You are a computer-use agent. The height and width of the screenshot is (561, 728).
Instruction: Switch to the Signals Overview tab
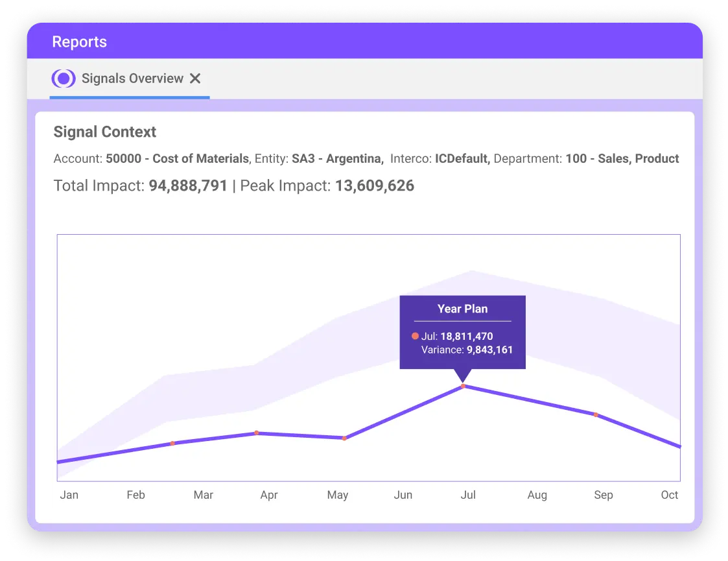[132, 78]
